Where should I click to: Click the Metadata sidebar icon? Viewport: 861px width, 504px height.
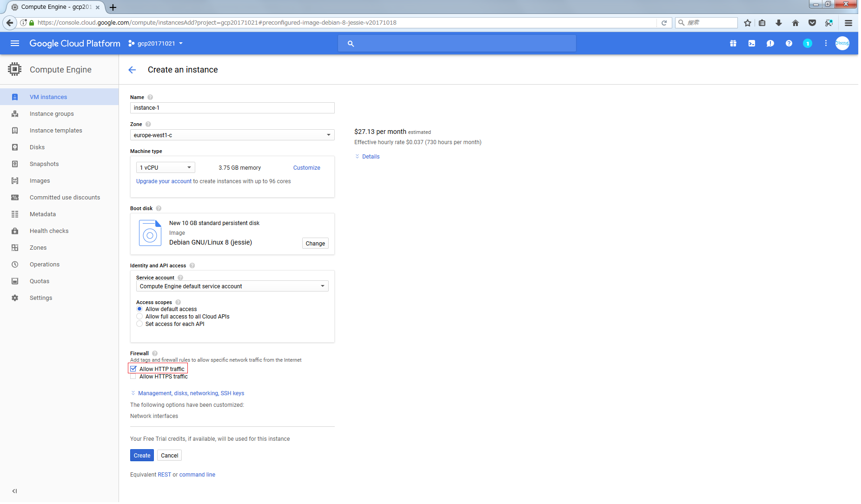click(15, 214)
